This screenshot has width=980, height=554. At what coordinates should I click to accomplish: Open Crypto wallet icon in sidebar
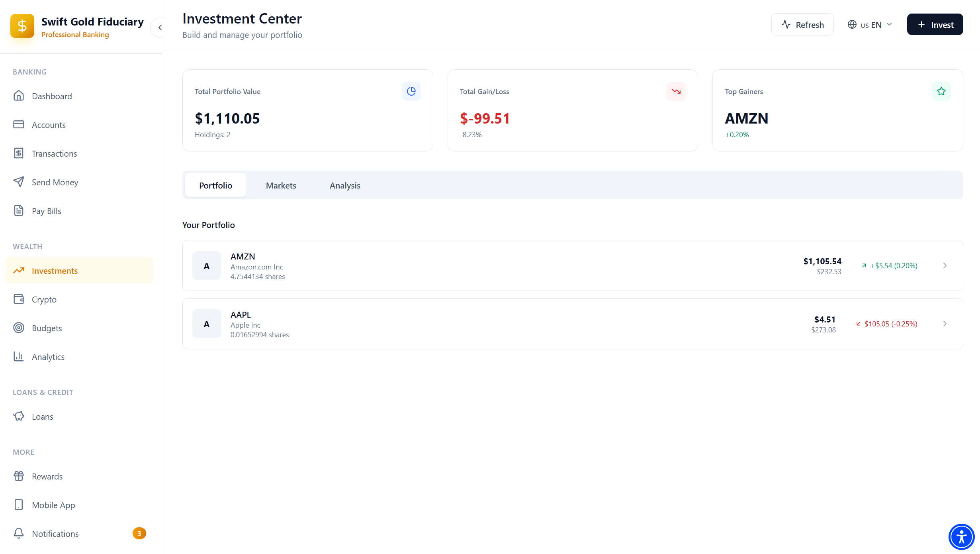(19, 299)
